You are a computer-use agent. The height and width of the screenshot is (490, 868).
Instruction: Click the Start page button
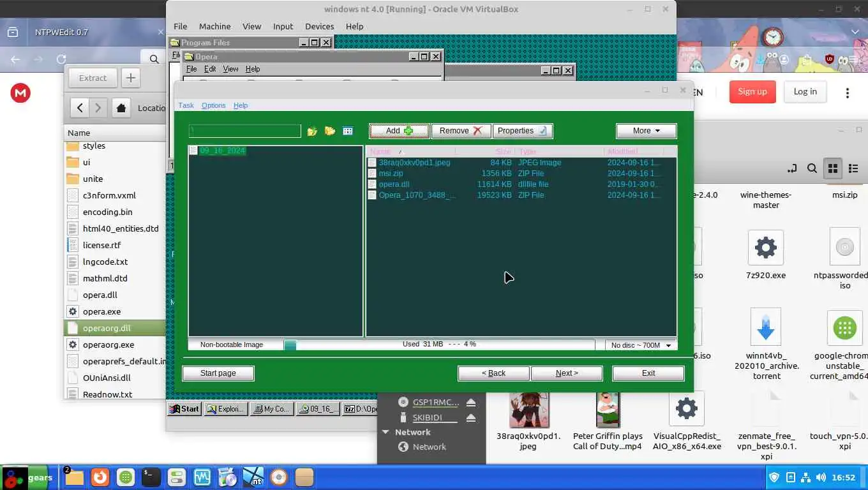218,373
